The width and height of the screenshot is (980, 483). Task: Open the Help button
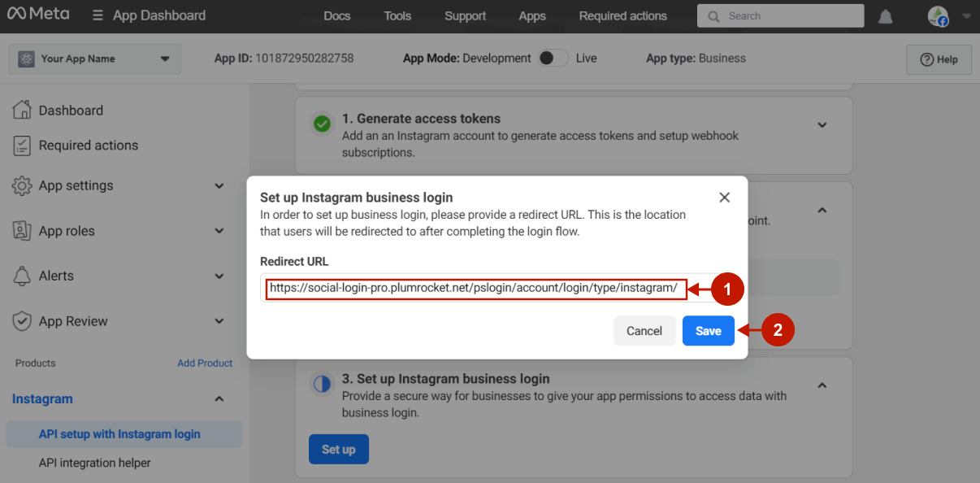click(939, 59)
